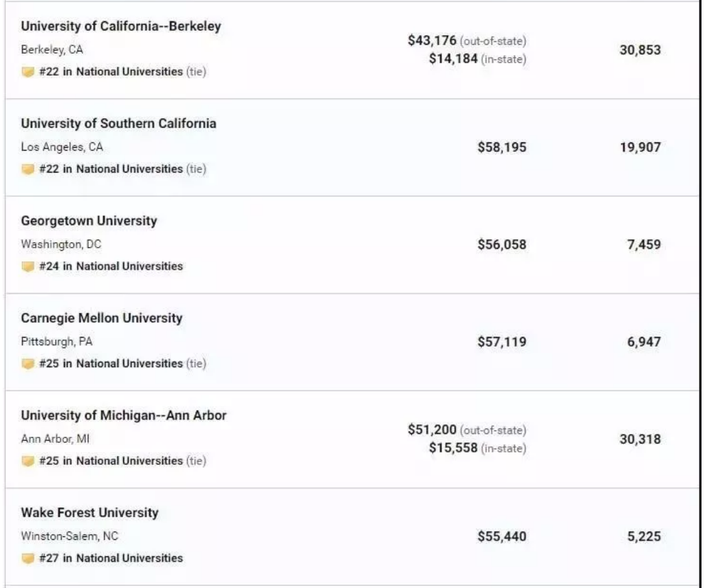Image resolution: width=707 pixels, height=588 pixels.
Task: Click the badge icon beside USC's #22 ranking
Action: pos(28,169)
